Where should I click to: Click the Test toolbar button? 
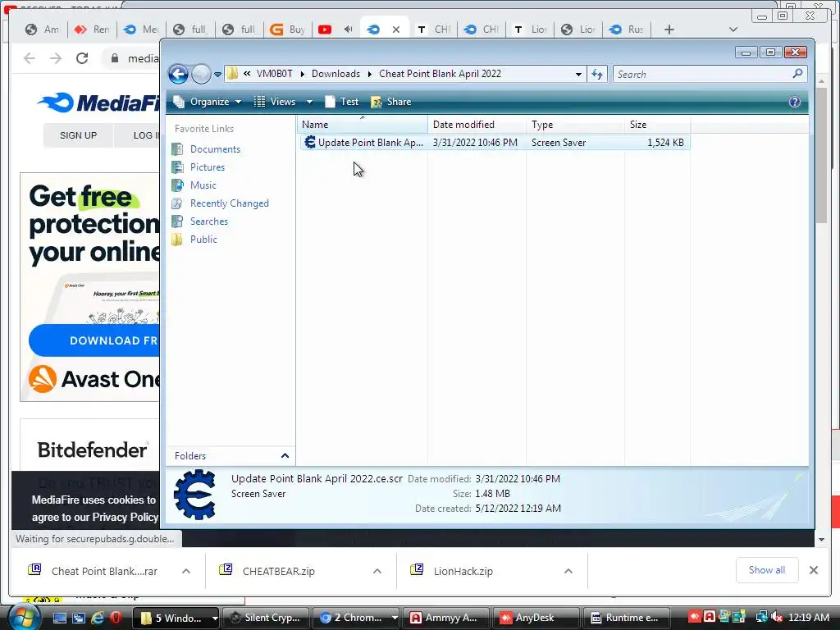(x=342, y=102)
